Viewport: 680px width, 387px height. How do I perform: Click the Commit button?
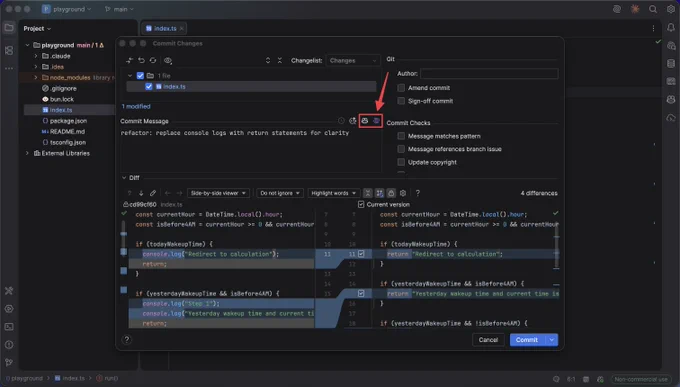click(x=527, y=340)
